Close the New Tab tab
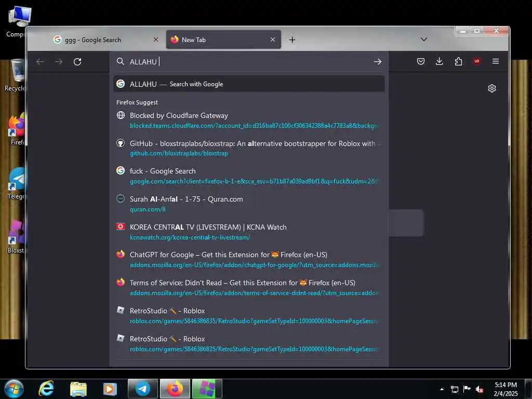This screenshot has height=399, width=532. tap(273, 39)
